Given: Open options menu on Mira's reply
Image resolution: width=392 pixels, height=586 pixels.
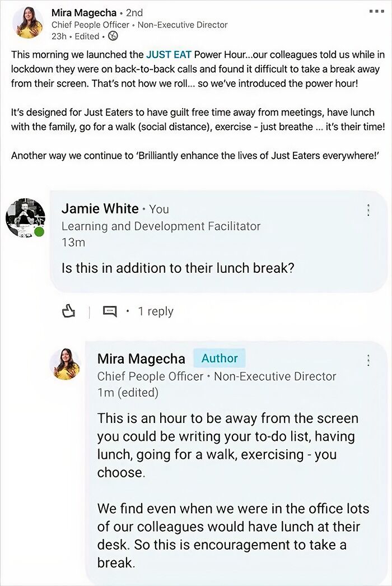Looking at the screenshot, I should 368,360.
